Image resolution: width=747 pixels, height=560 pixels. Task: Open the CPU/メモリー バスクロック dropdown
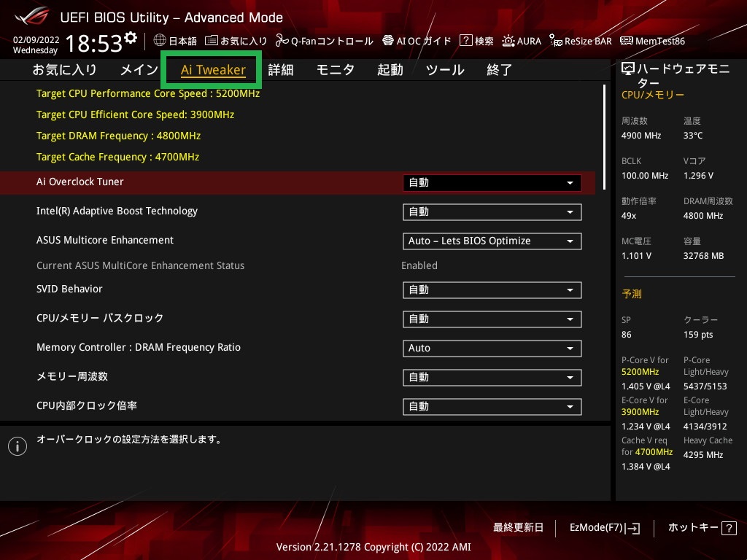[492, 319]
